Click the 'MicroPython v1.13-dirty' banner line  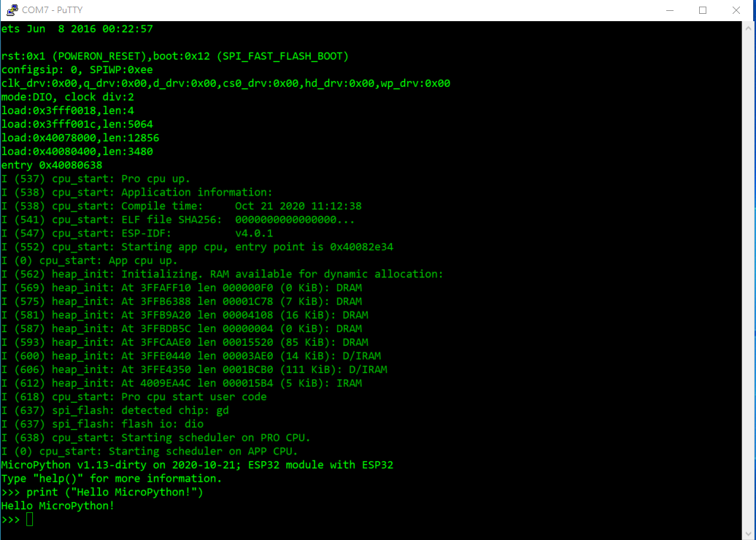(x=197, y=465)
